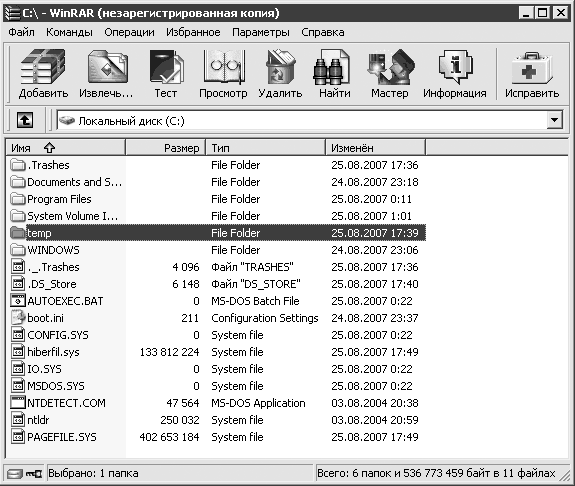575x486 pixels.
Task: Select the ntldr file name
Action: click(38, 420)
